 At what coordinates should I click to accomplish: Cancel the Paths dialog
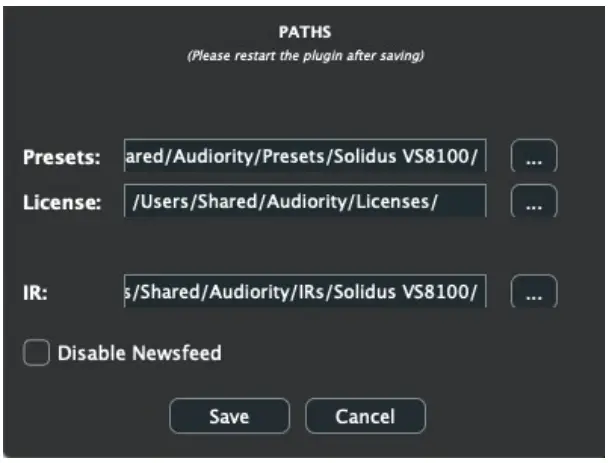(x=365, y=416)
